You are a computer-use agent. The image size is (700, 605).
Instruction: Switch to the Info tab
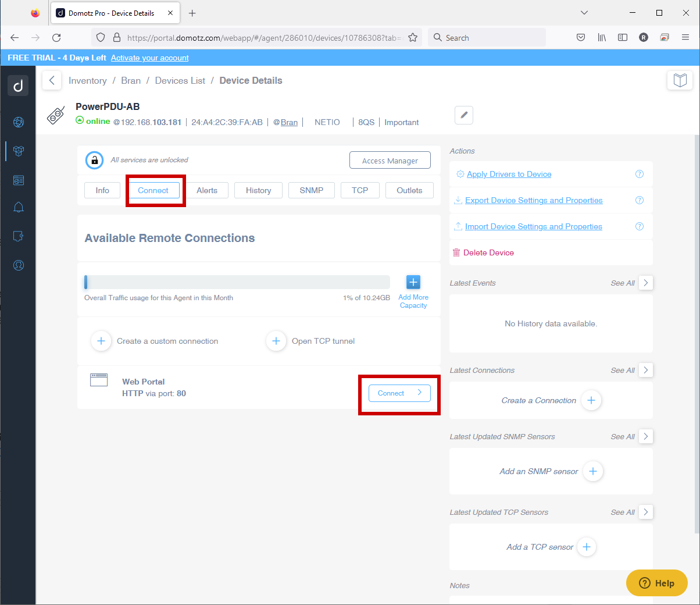pyautogui.click(x=102, y=190)
